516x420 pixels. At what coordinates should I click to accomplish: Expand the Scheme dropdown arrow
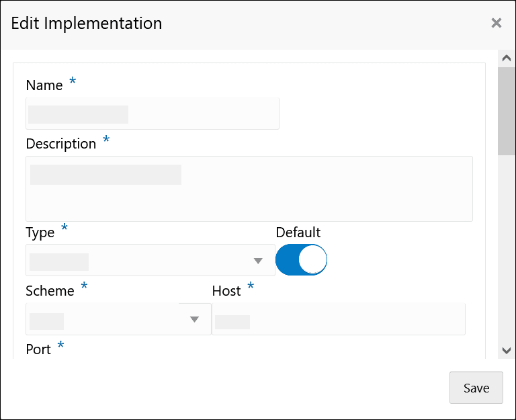[195, 319]
